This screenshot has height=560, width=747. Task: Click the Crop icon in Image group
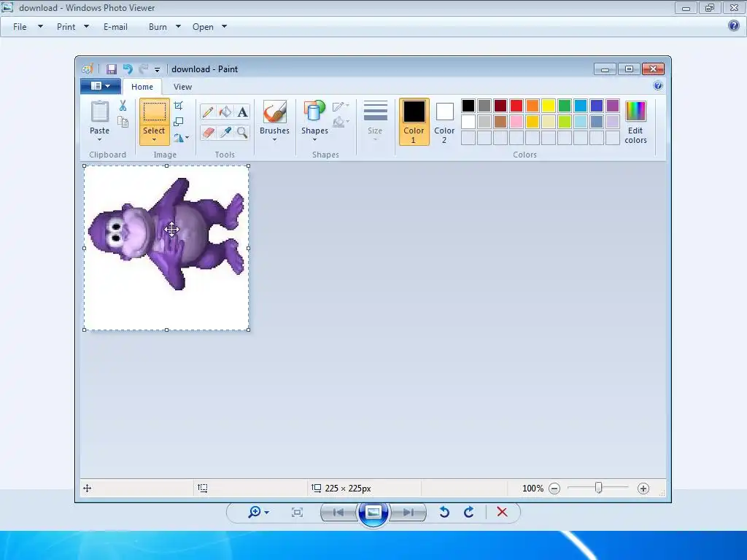[179, 106]
